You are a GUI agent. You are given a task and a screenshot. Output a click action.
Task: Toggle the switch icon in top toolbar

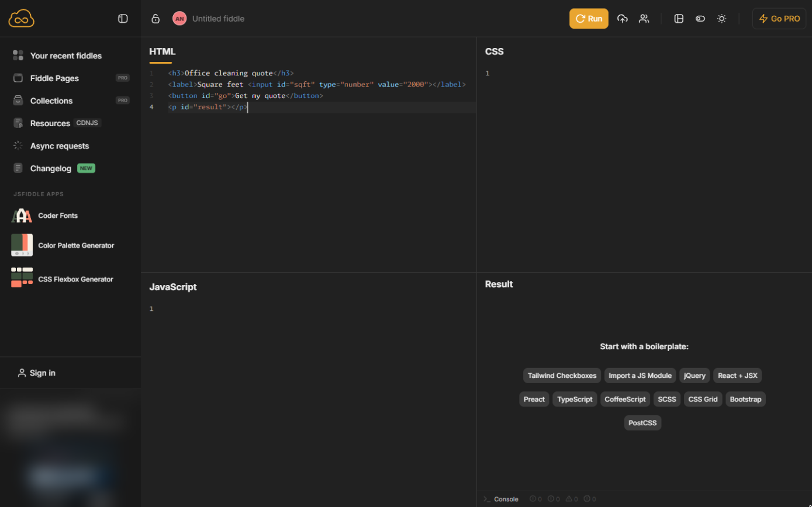click(700, 19)
